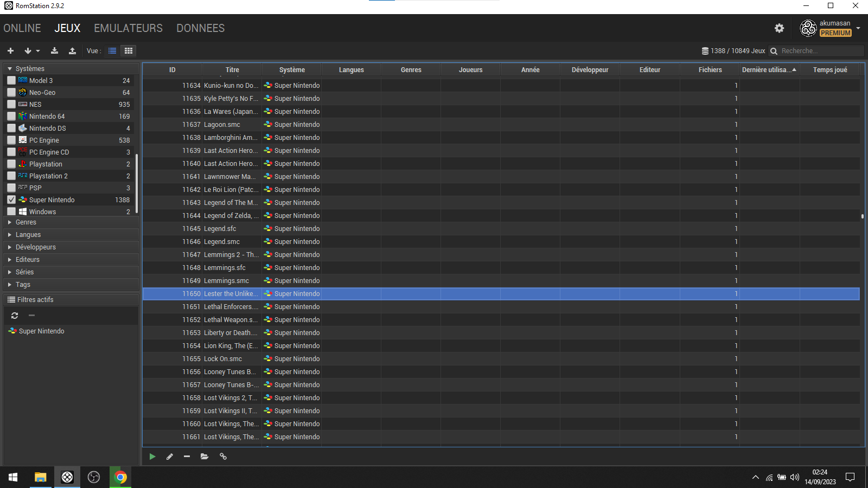Refresh active filters

coord(15,316)
